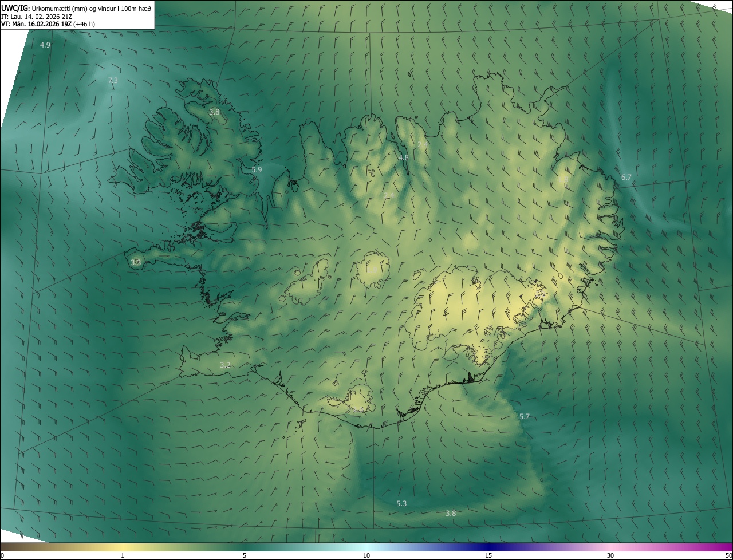Image resolution: width=733 pixels, height=560 pixels.
Task: Click the 'UWC/IG: Úrkomumætti (mm)' title line
Action: point(76,8)
